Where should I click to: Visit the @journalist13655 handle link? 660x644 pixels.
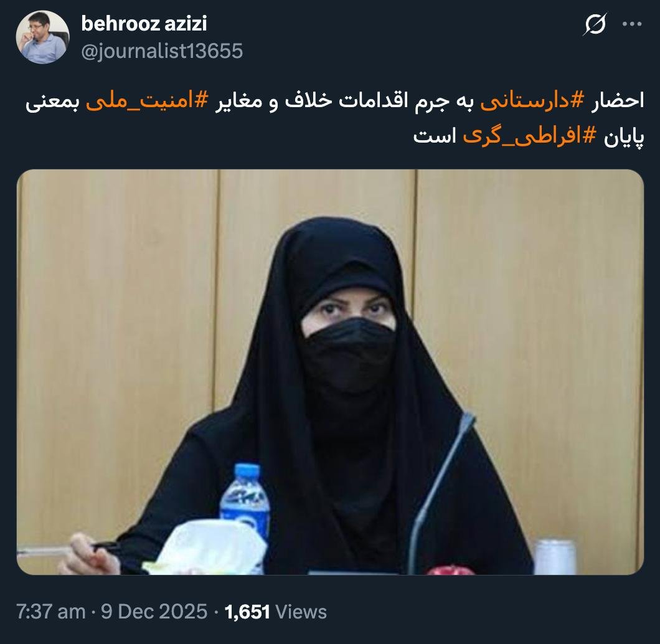(162, 51)
